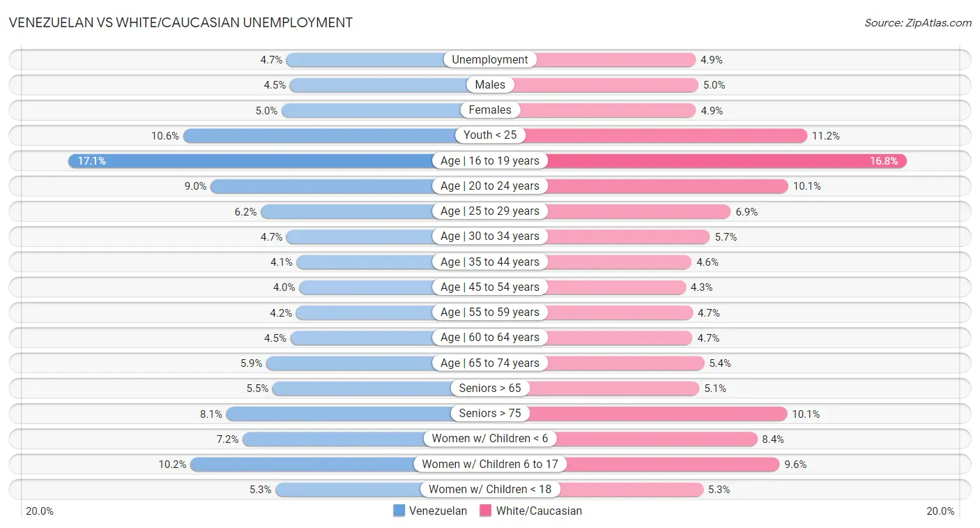980x528 pixels.
Task: Click the Age | 20 to 24 years label
Action: tap(490, 186)
